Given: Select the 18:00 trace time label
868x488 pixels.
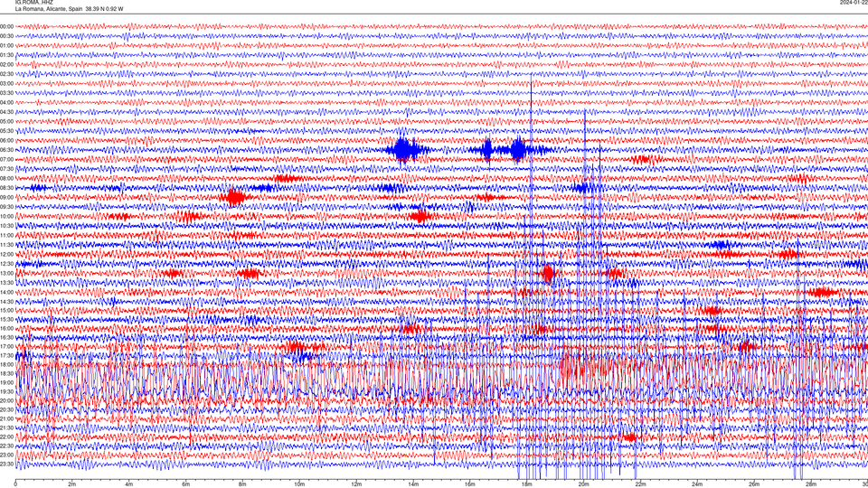Looking at the screenshot, I should [x=6, y=364].
